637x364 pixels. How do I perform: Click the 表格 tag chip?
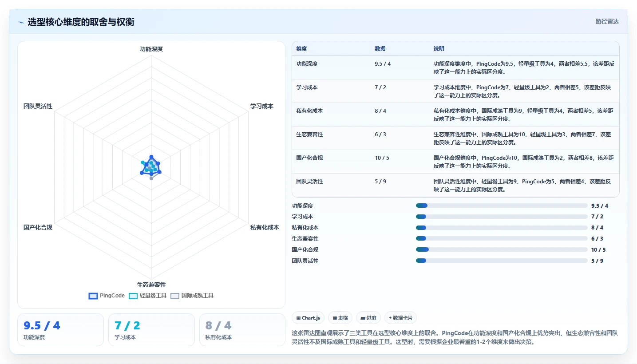click(340, 318)
